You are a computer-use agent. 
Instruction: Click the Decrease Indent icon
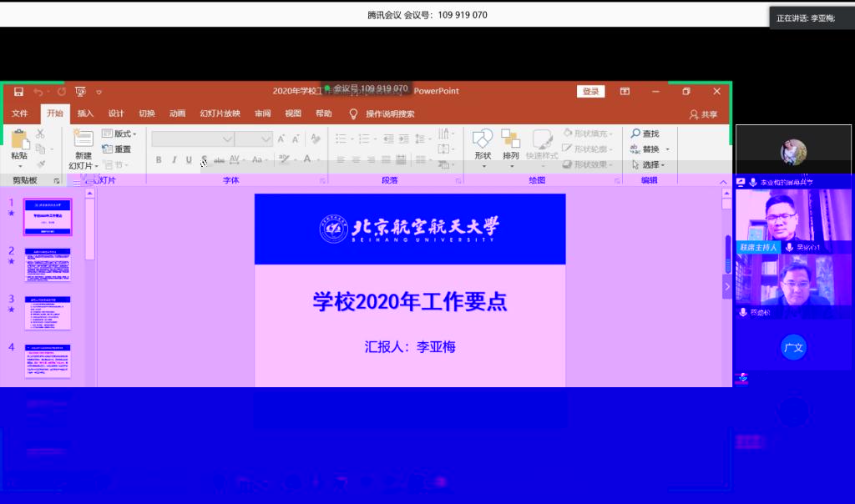[x=388, y=139]
